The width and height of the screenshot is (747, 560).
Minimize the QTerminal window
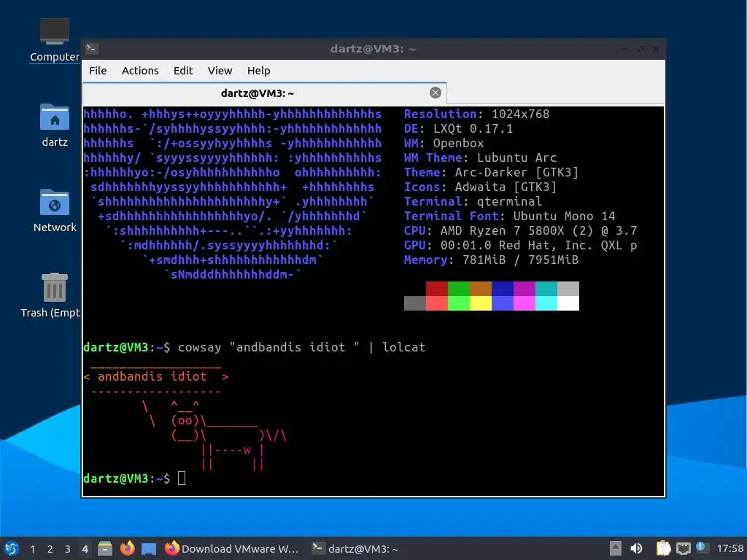(x=625, y=49)
